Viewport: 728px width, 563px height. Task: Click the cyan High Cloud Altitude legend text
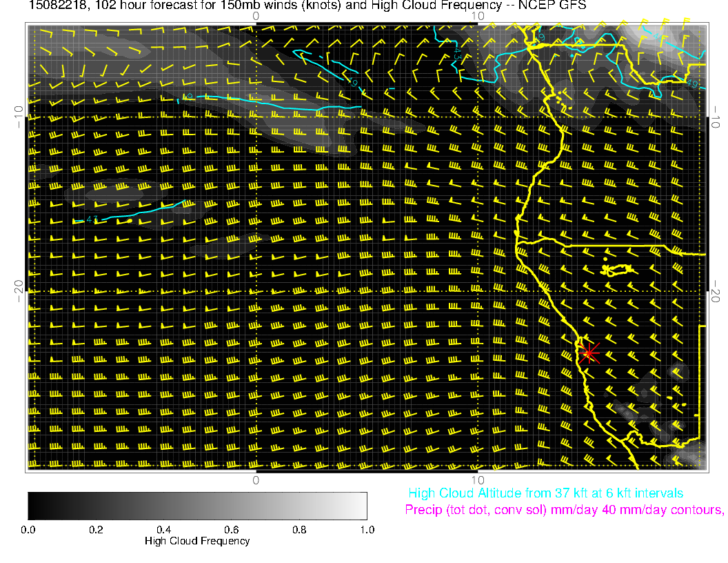point(545,493)
